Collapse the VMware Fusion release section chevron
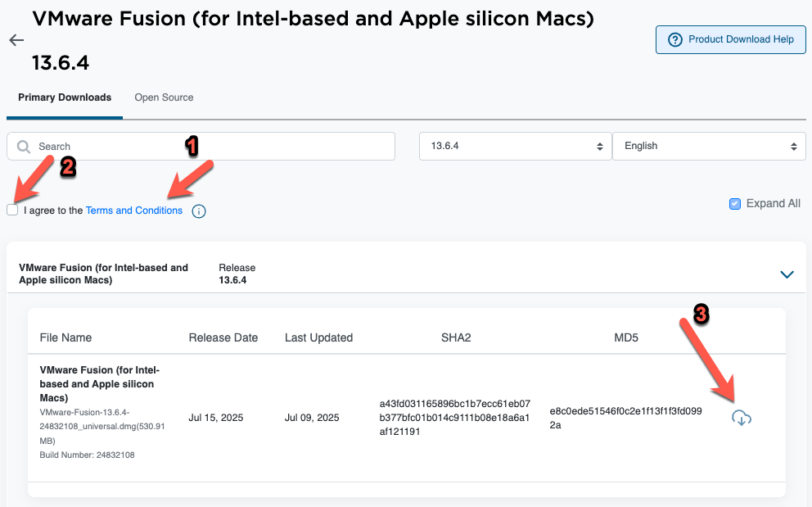 [787, 274]
